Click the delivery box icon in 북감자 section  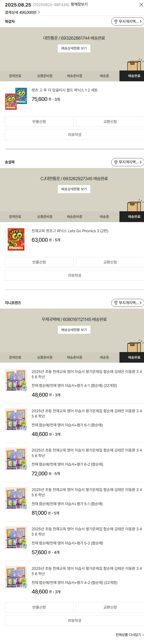click(134, 65)
